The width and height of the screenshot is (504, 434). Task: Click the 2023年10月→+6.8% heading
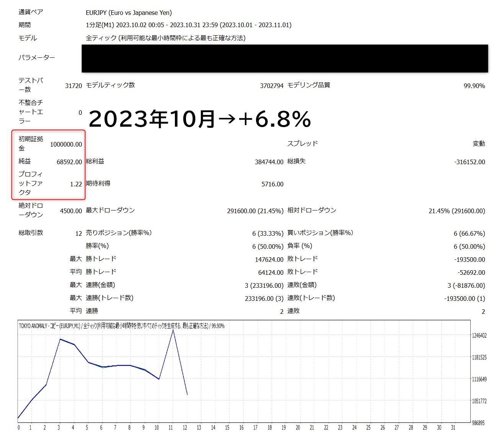[200, 119]
